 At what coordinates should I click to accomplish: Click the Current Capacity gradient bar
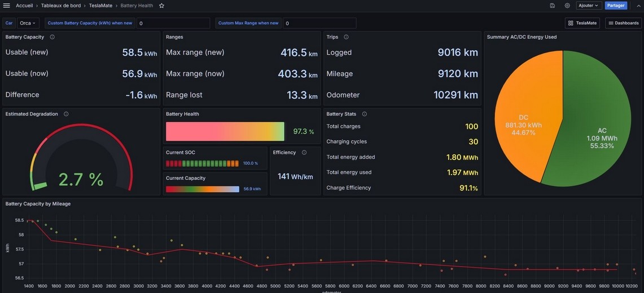click(203, 189)
